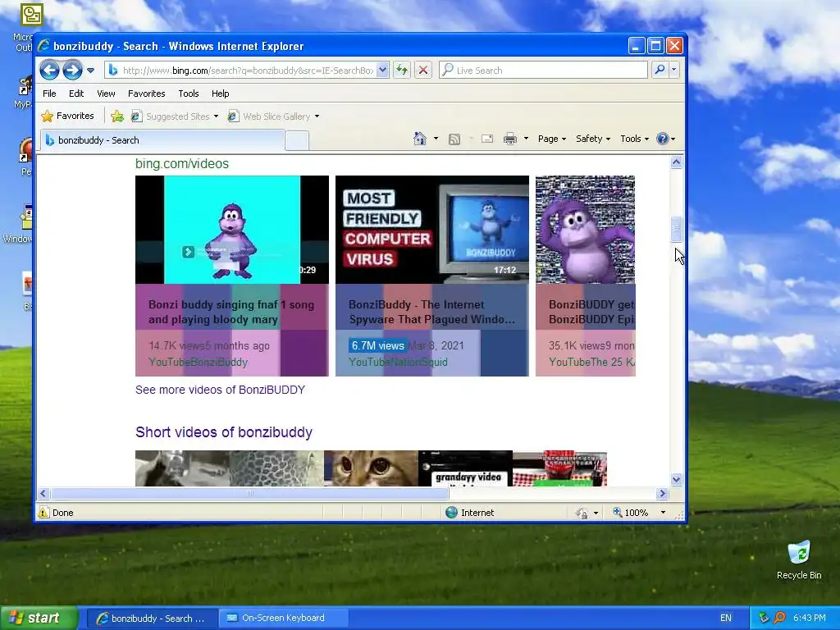
Task: Open the Help menu
Action: tap(220, 94)
